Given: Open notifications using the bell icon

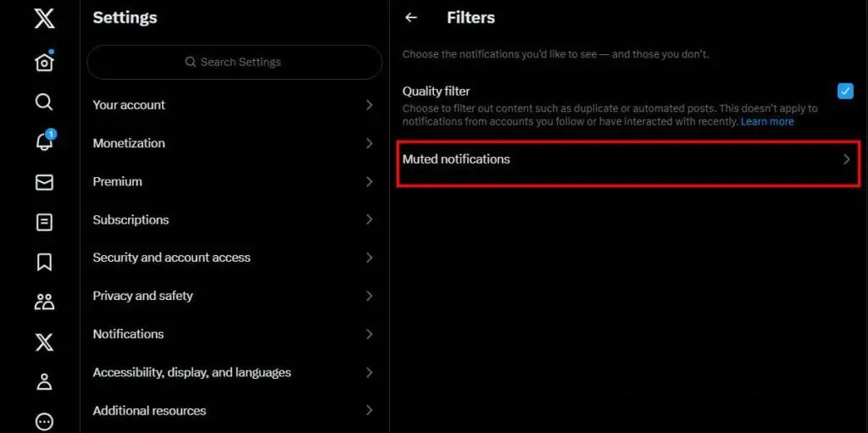Looking at the screenshot, I should [44, 142].
